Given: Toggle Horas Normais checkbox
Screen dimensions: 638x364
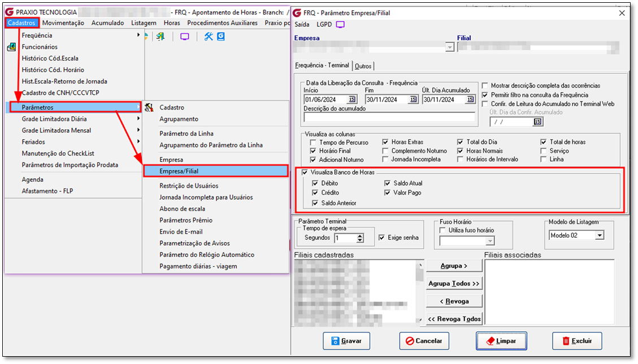Looking at the screenshot, I should [460, 151].
